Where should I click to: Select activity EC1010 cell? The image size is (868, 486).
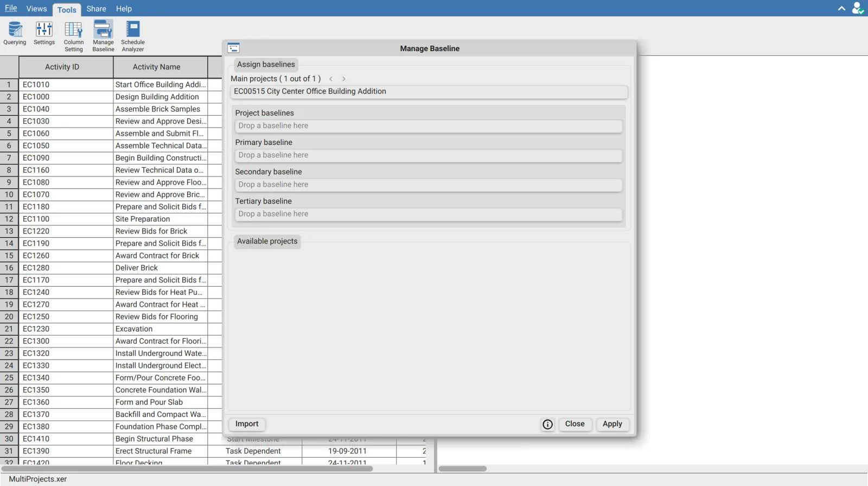[66, 85]
